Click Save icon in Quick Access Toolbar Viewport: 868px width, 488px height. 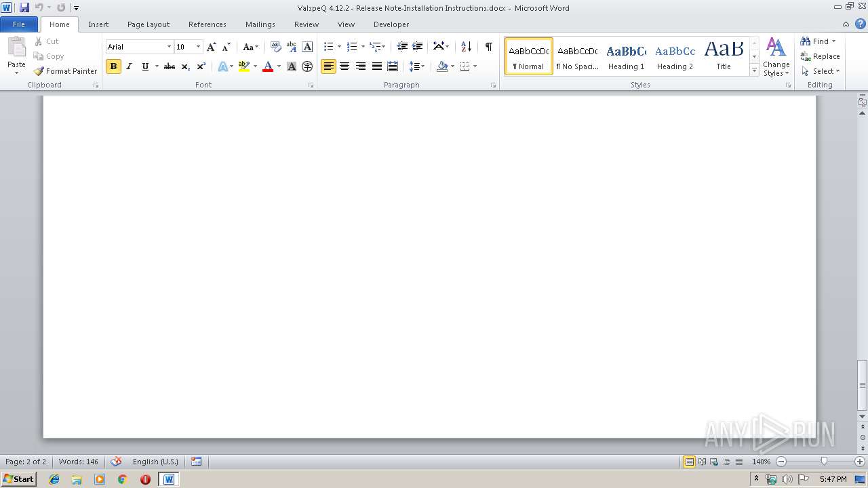[x=24, y=7]
